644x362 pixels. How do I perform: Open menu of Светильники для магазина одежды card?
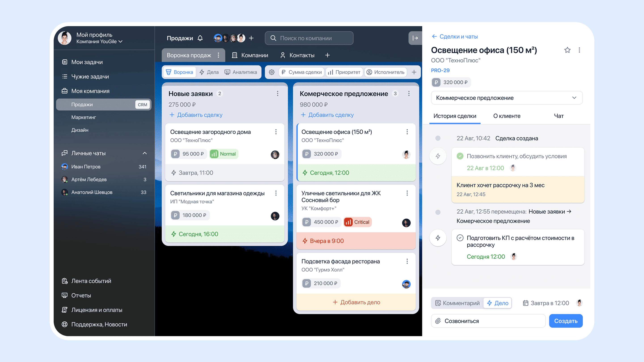[x=276, y=193]
